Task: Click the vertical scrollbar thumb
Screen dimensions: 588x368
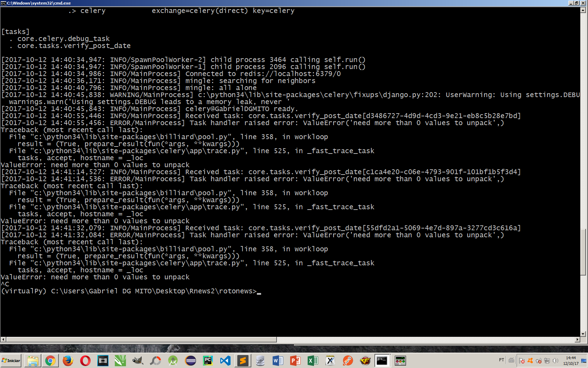Action: coord(583,252)
